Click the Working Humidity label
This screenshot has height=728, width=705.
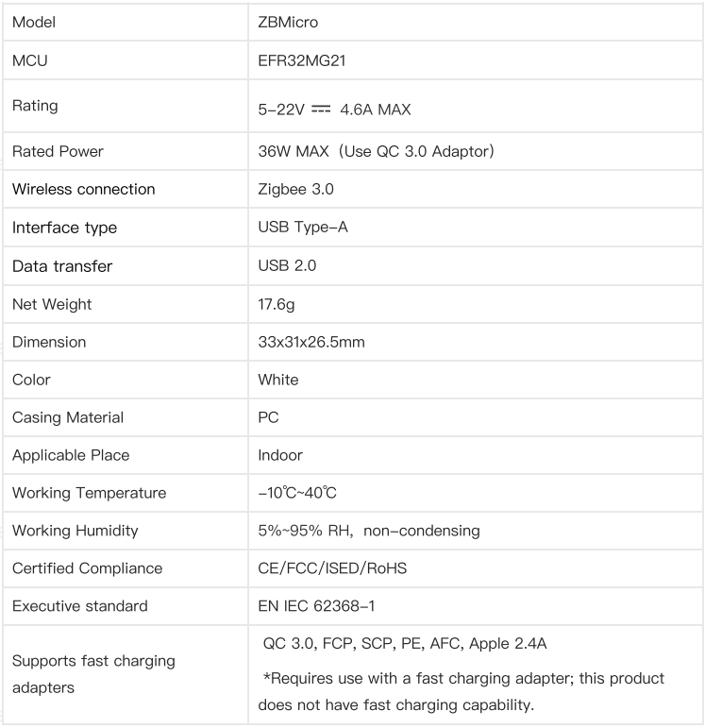pos(76,531)
